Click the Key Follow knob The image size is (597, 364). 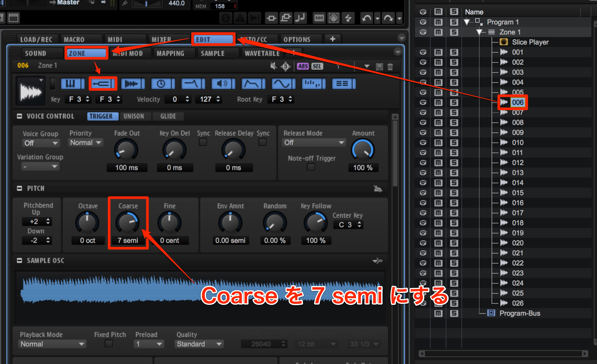pyautogui.click(x=316, y=223)
